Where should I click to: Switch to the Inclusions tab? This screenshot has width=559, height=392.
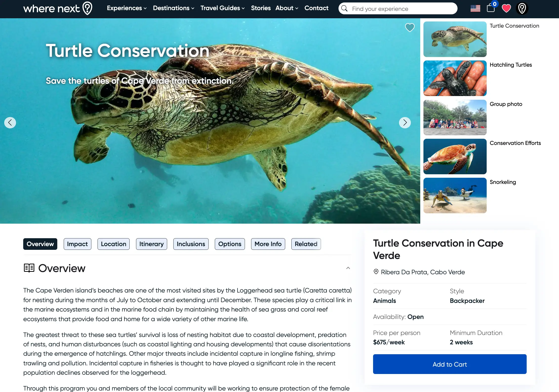tap(191, 244)
